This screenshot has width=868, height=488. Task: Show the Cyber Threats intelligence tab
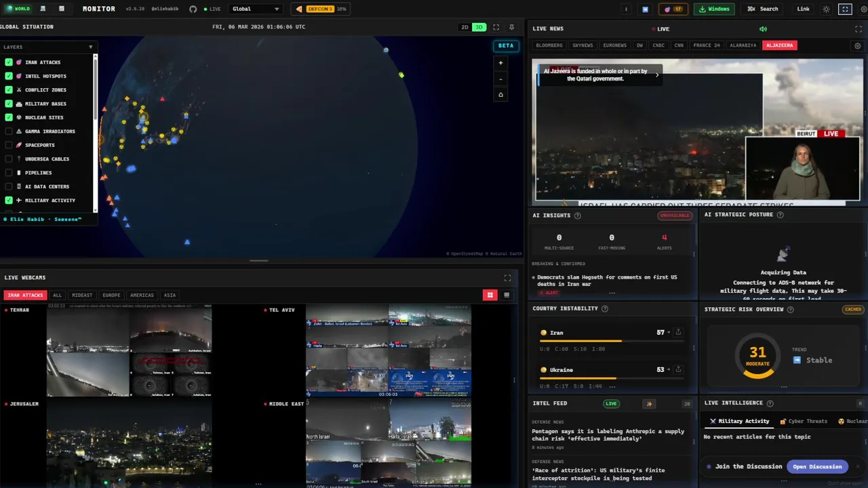point(804,421)
